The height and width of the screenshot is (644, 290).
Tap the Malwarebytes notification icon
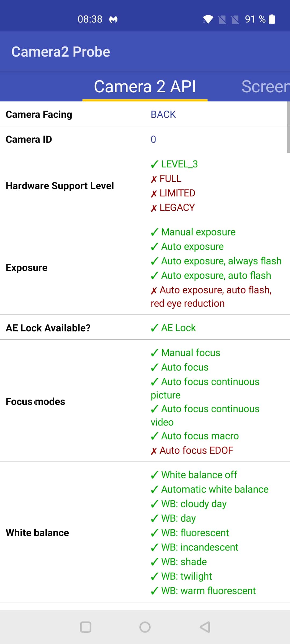113,19
